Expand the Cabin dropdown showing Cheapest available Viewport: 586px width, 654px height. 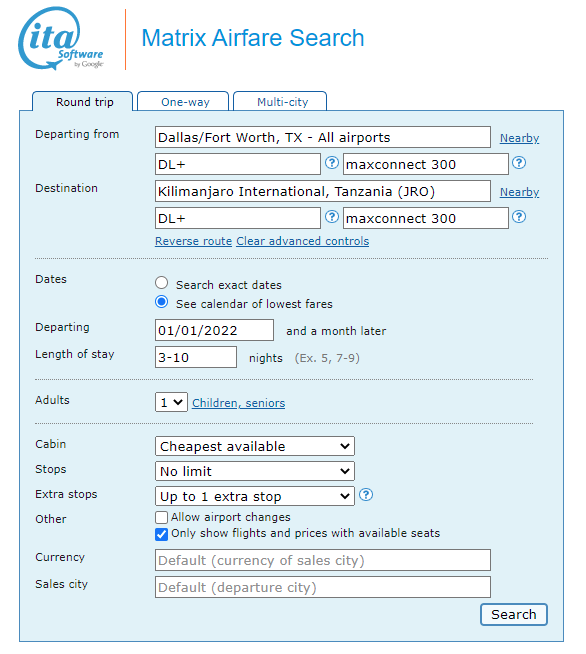coord(255,446)
